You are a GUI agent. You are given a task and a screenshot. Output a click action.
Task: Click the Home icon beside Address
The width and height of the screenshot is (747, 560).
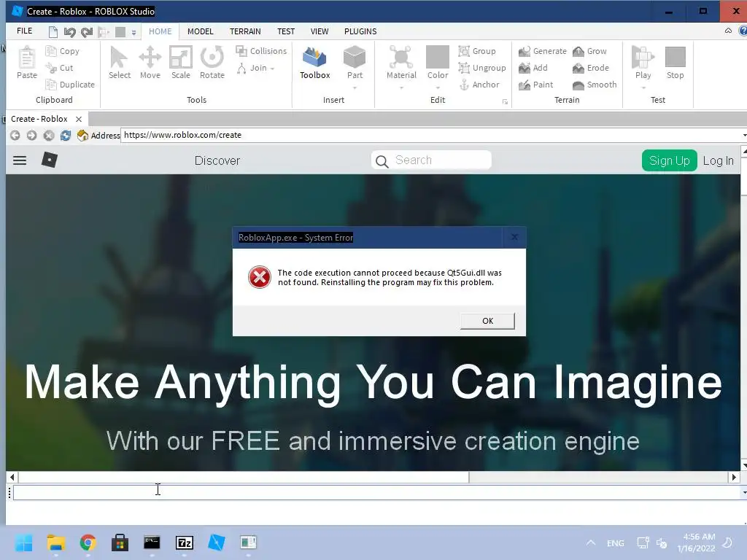(x=82, y=135)
